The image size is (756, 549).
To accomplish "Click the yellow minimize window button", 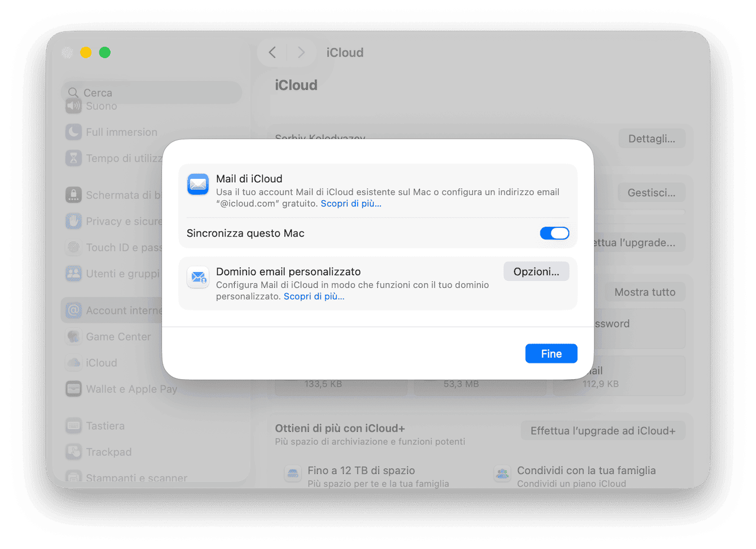I will tap(86, 52).
